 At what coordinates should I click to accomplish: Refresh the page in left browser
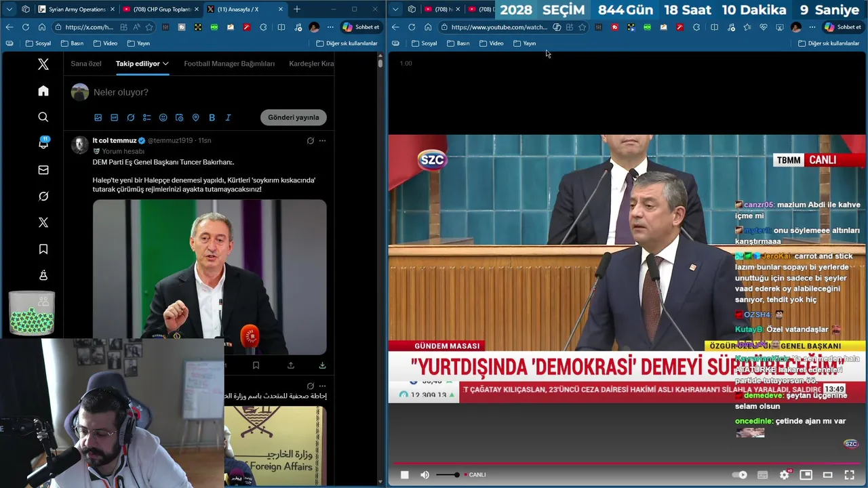tap(25, 27)
